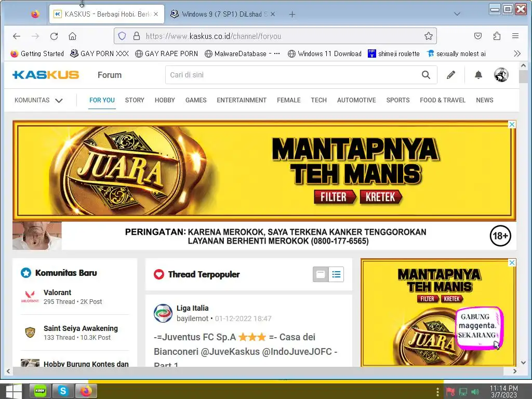532x399 pixels.
Task: Reload the current page
Action: point(54,36)
